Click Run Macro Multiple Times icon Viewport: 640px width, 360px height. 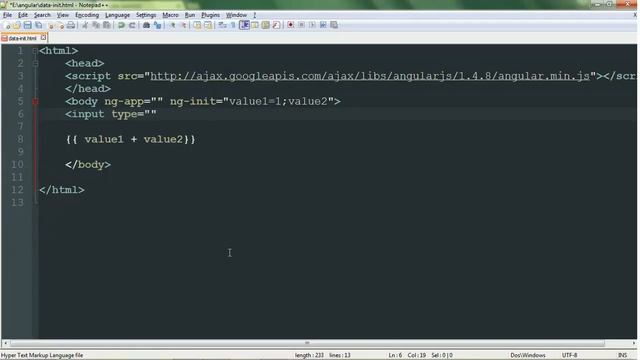point(323,25)
